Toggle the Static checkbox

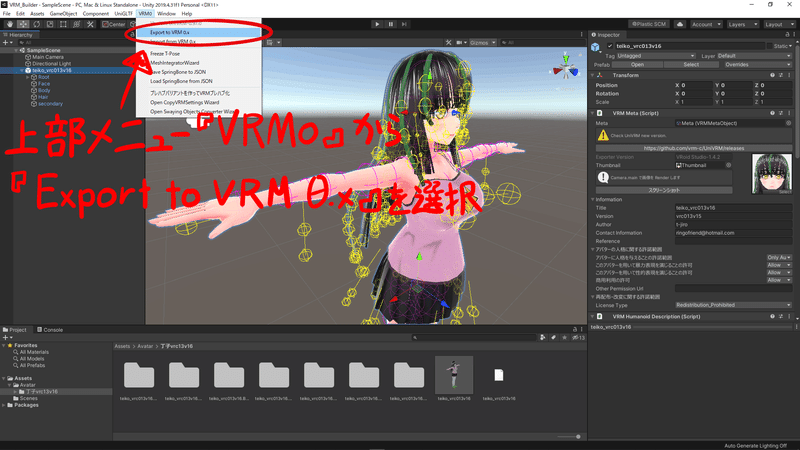[x=769, y=46]
